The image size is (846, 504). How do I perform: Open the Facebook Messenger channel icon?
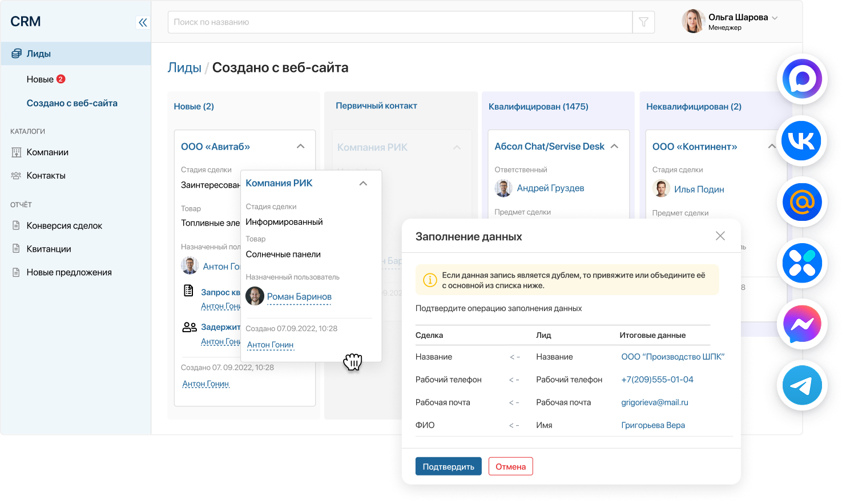click(801, 324)
